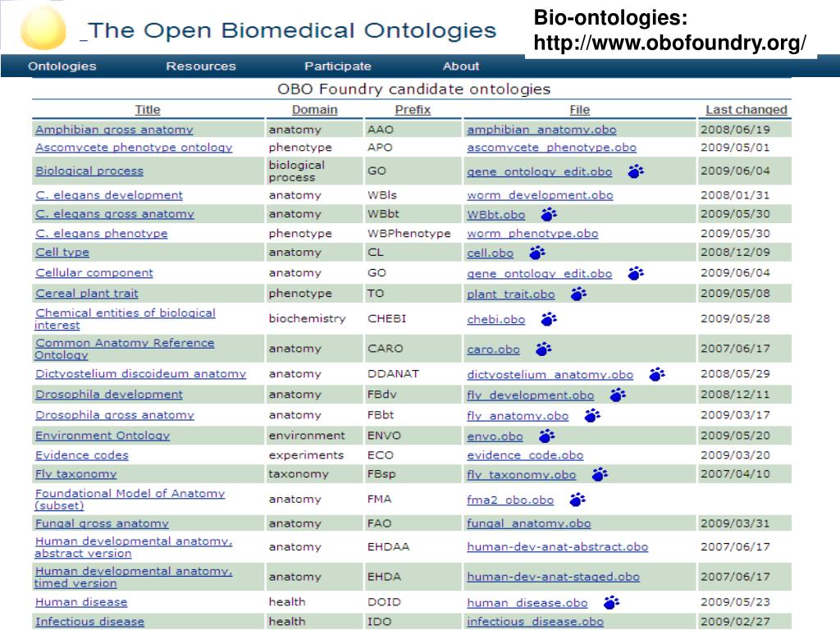Open Drosophila gross anatomy link
The height and width of the screenshot is (630, 840).
tap(115, 414)
